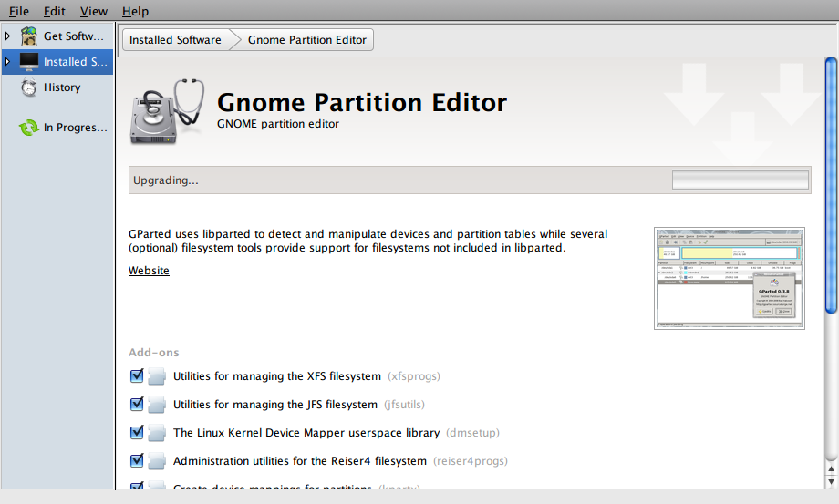Click the blue vertical scrollbar handle
This screenshot has height=504, width=839.
coord(831,185)
